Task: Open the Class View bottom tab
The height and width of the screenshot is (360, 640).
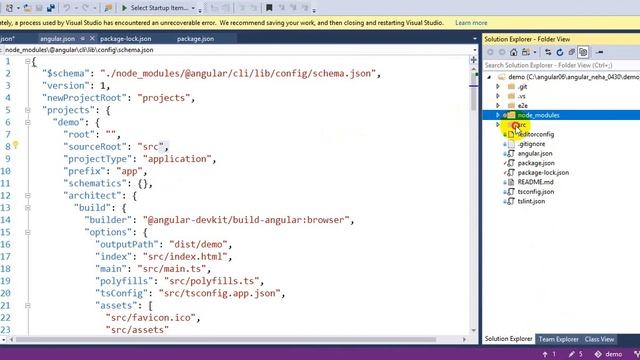Action: pyautogui.click(x=599, y=339)
